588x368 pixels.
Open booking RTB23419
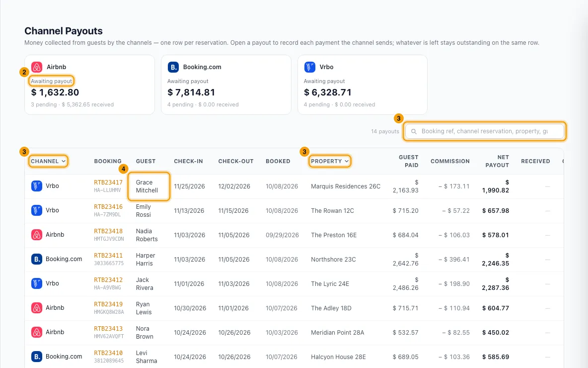pos(108,304)
